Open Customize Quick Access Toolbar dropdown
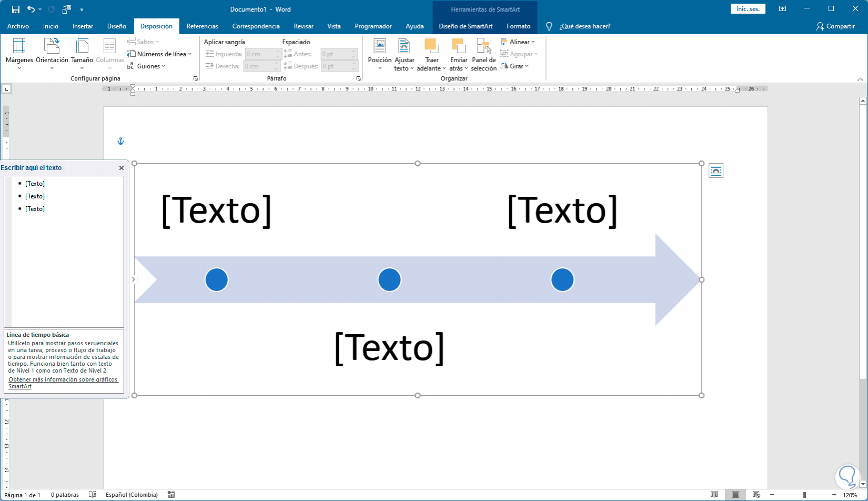Viewport: 868px width, 501px height. tap(82, 9)
